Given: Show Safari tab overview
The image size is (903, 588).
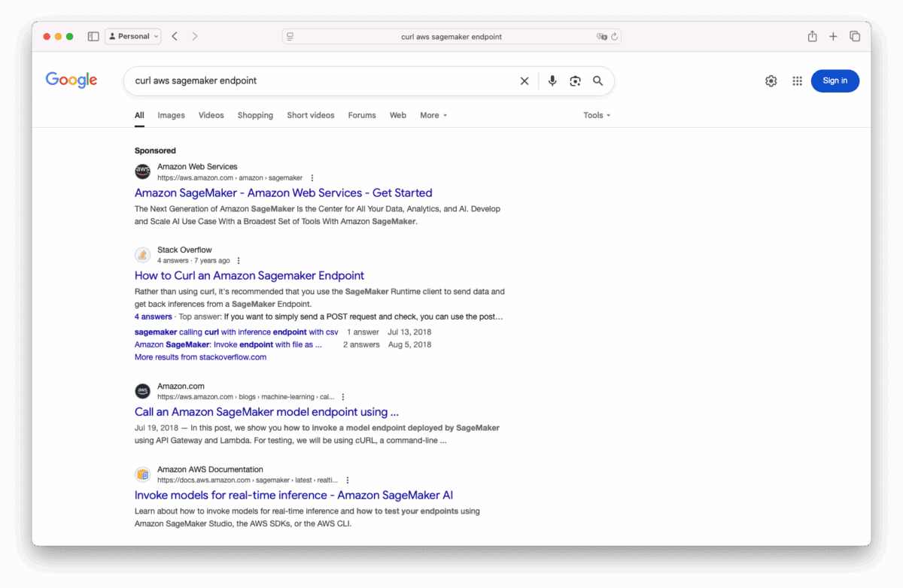Looking at the screenshot, I should click(x=855, y=35).
